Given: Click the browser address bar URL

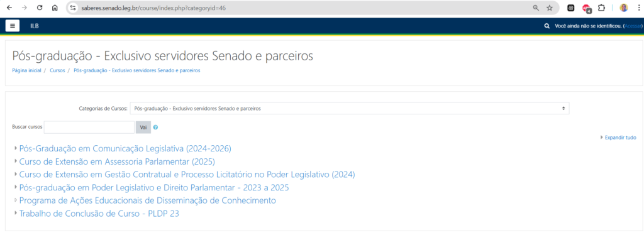Looking at the screenshot, I should pos(153,8).
